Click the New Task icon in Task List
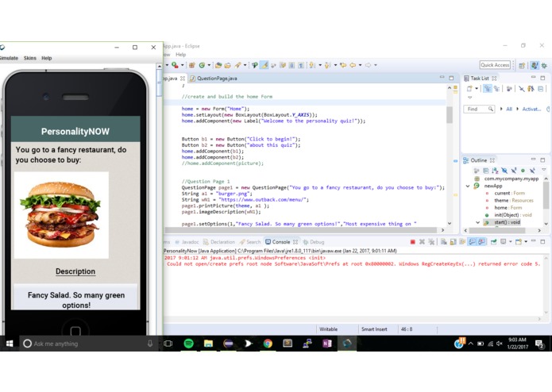The width and height of the screenshot is (552, 392). (x=469, y=89)
